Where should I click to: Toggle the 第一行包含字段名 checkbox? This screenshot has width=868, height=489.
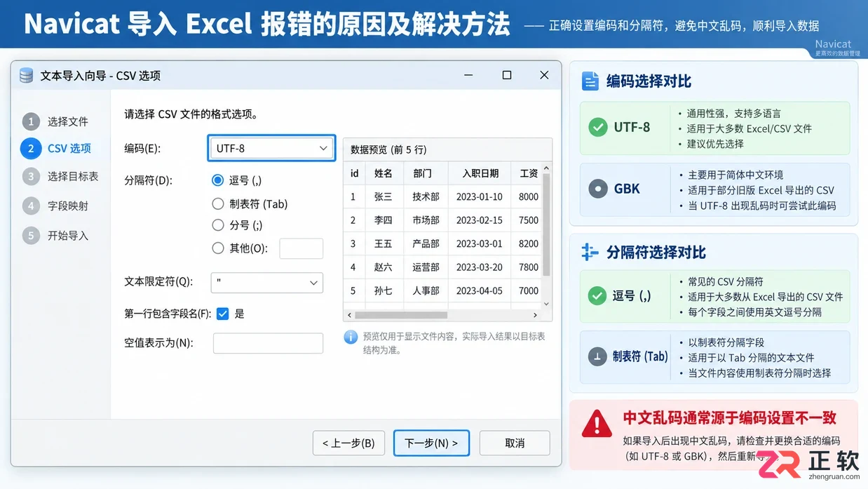[223, 314]
